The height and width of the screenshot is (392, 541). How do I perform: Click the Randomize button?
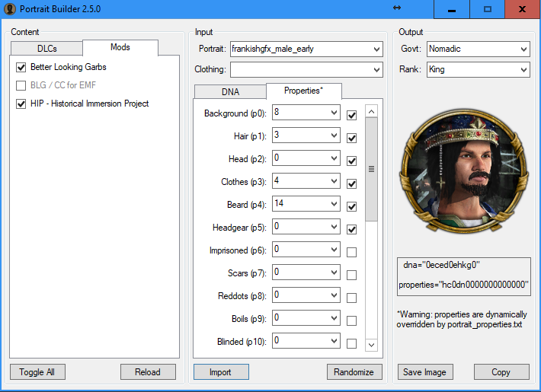pos(354,372)
